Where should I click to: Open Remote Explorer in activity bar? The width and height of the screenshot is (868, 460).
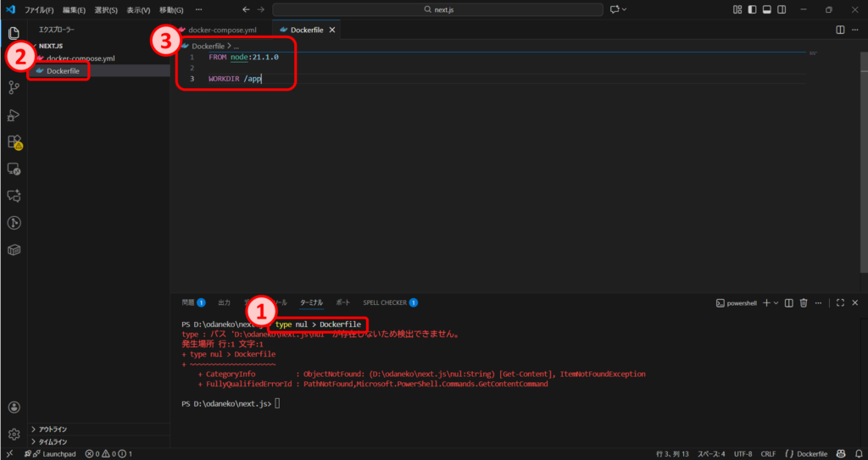coord(14,169)
